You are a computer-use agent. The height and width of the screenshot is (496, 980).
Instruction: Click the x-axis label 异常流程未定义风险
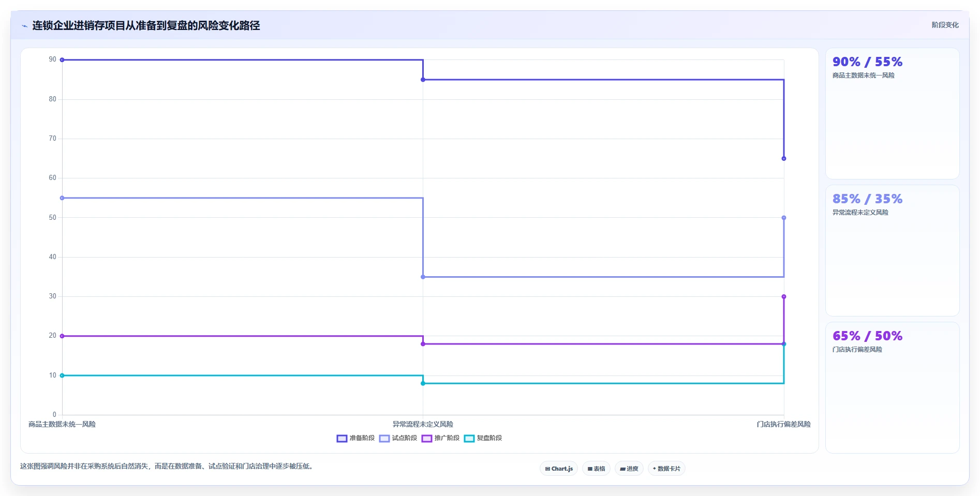click(x=423, y=424)
